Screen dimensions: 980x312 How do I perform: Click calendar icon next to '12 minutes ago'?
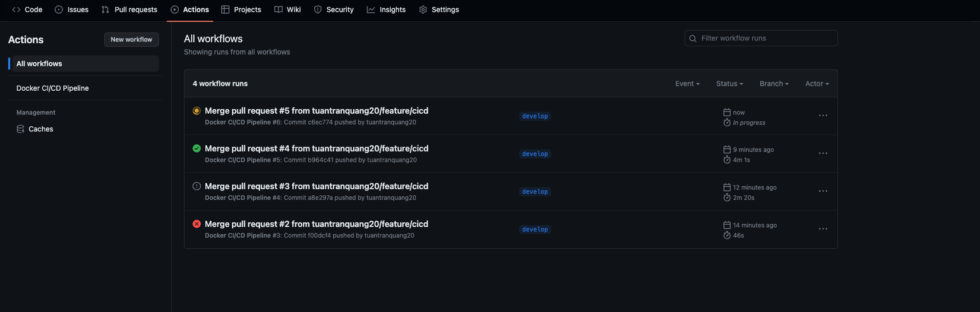point(727,187)
